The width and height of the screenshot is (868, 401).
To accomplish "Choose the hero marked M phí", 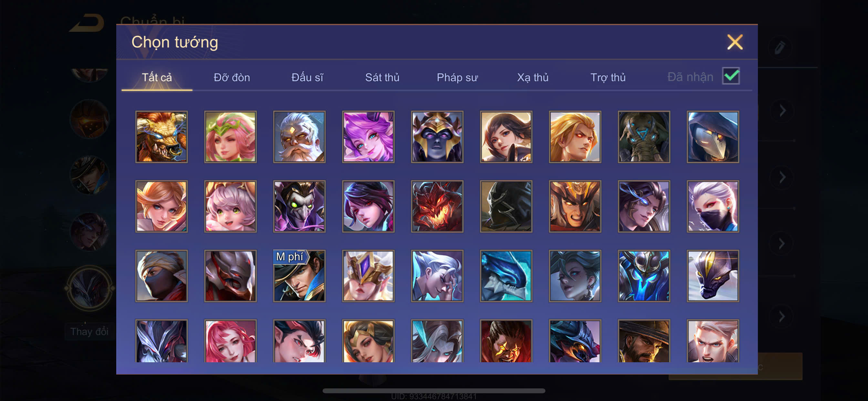I will coord(299,276).
